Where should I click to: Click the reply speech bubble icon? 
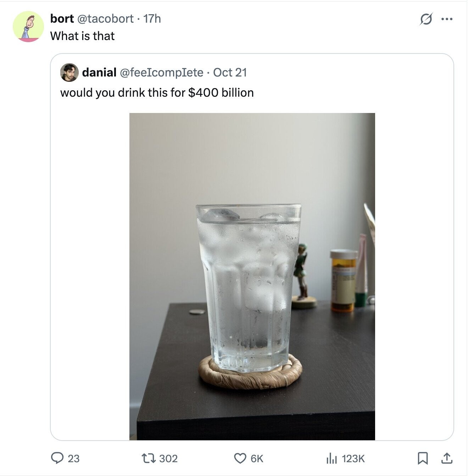(x=57, y=458)
